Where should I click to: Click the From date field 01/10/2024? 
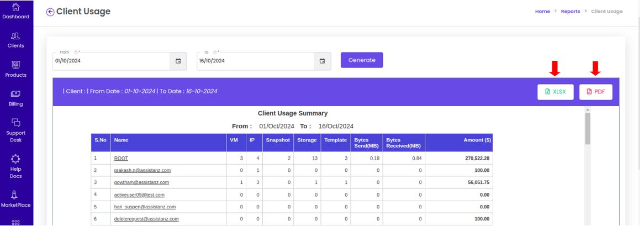pos(112,61)
